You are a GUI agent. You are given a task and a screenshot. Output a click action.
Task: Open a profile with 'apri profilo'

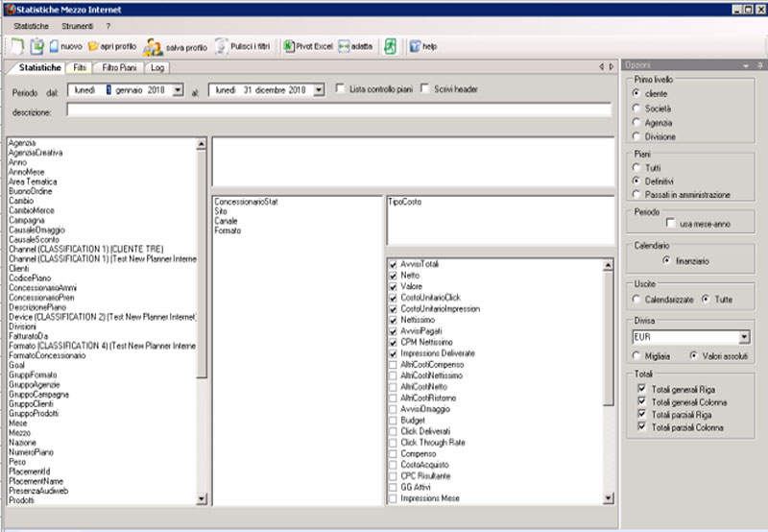point(111,45)
